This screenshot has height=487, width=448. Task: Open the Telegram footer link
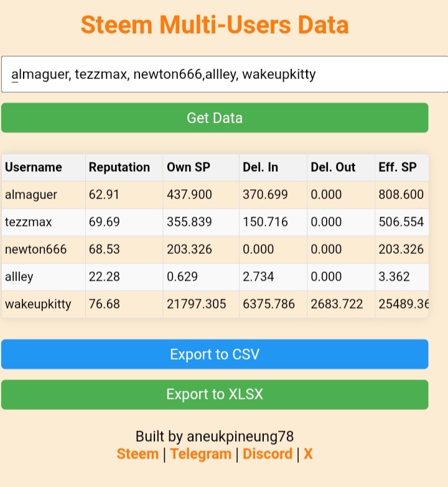click(201, 454)
